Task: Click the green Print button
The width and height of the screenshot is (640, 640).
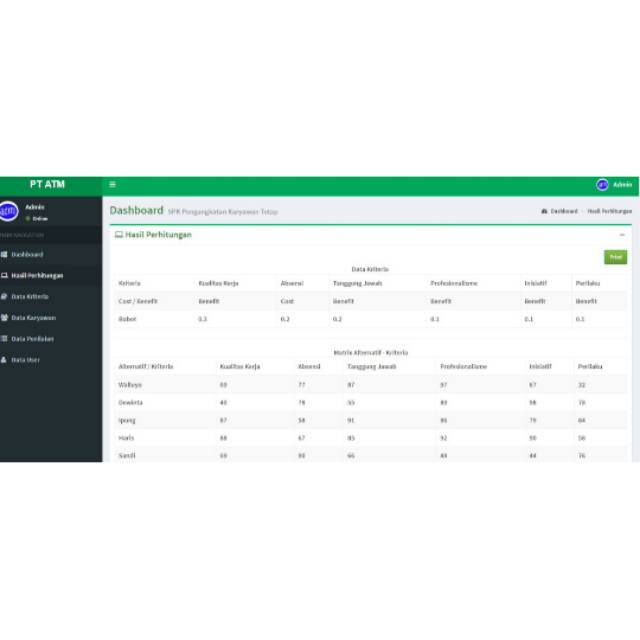Action: click(x=616, y=257)
